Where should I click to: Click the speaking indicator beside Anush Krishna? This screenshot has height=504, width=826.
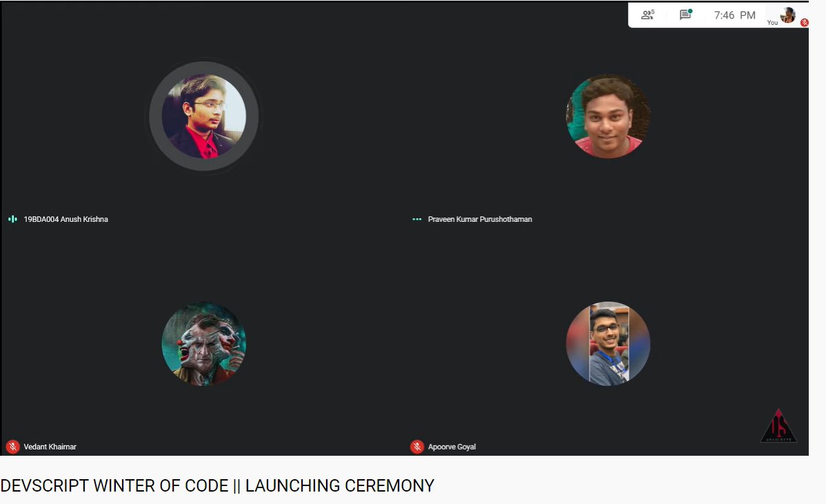[x=12, y=219]
